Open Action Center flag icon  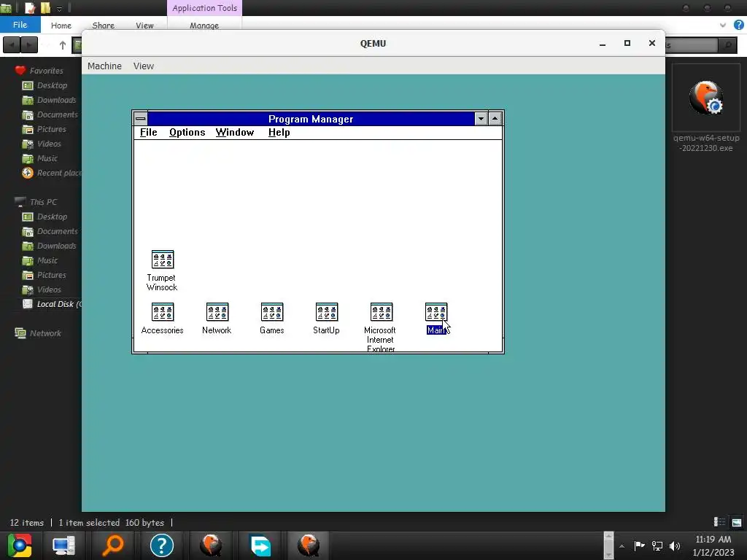coord(639,545)
